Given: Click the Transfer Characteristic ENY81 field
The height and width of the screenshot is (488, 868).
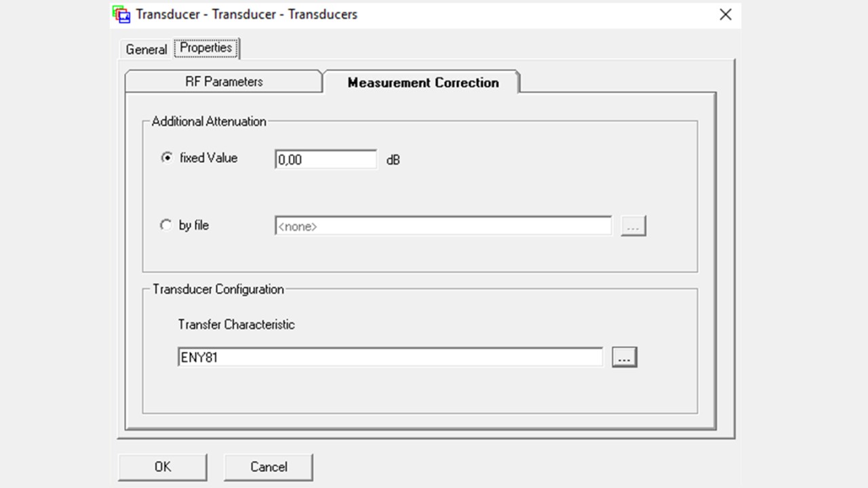Looking at the screenshot, I should 390,357.
